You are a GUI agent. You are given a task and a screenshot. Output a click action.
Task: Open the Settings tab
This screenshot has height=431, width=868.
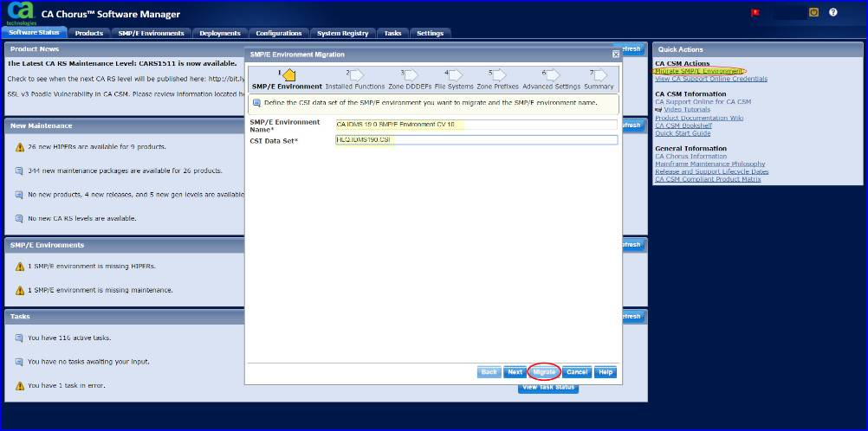pos(431,33)
